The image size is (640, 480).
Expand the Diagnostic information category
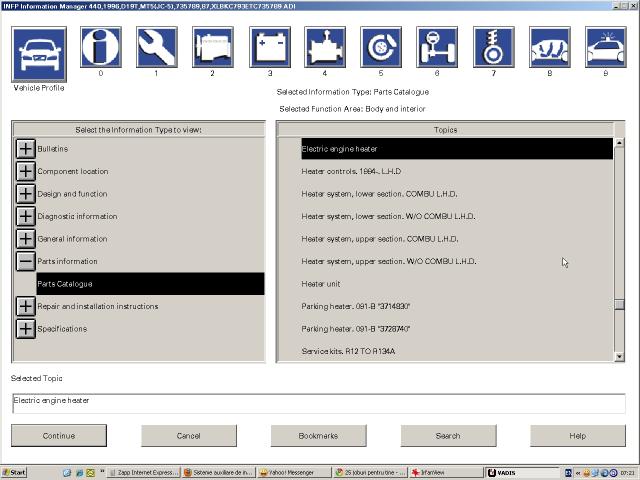[25, 216]
